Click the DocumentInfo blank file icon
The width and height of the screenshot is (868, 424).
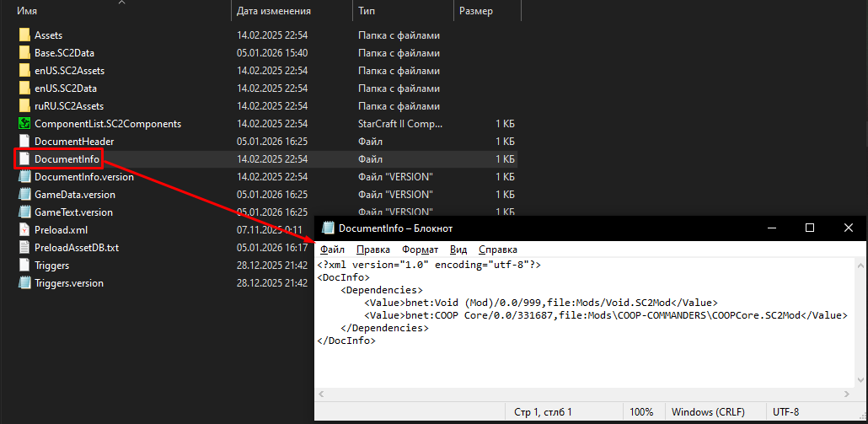(x=24, y=159)
